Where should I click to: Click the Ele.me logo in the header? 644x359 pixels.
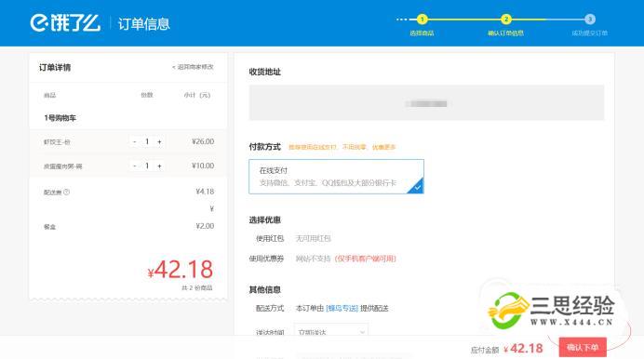65,23
